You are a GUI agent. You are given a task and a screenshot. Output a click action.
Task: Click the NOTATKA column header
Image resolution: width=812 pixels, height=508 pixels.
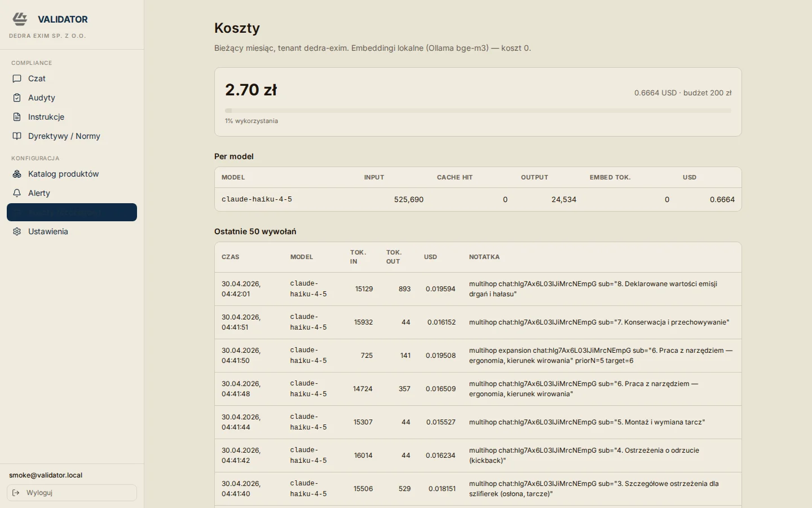click(484, 257)
